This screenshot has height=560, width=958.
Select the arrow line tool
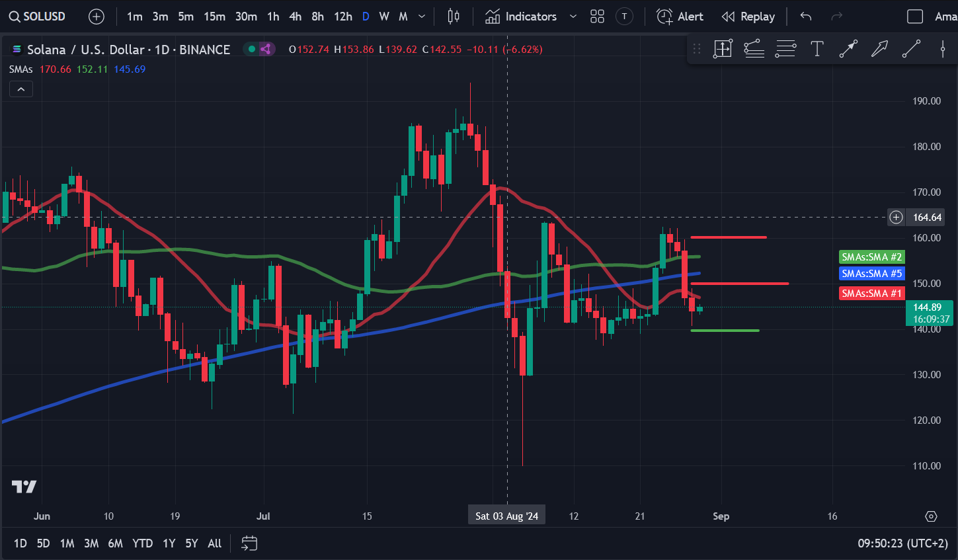coord(848,48)
